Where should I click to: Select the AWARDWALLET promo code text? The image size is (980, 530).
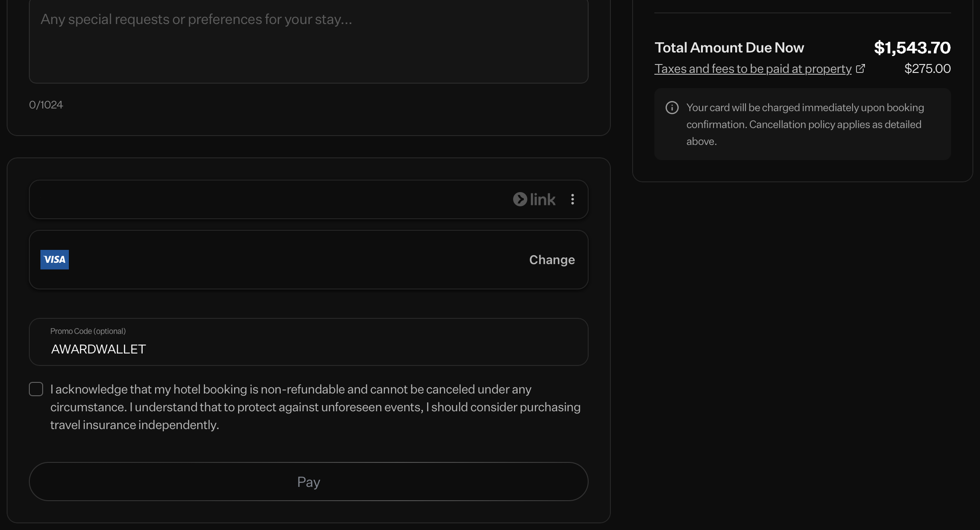(98, 349)
